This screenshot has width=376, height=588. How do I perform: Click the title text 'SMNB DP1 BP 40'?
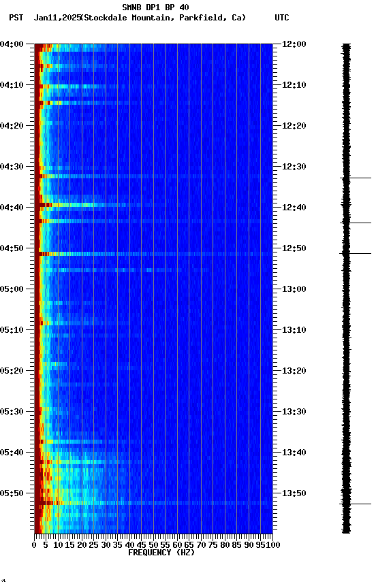click(x=155, y=7)
